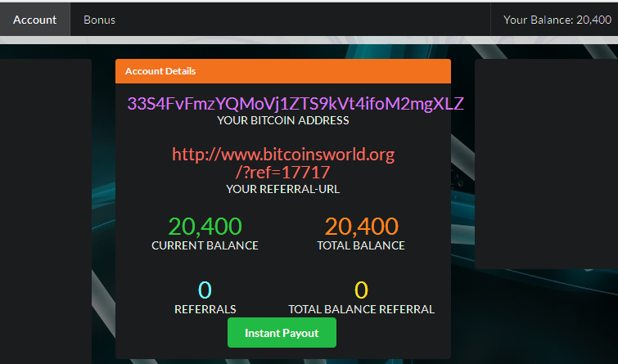Click the yellow total balance referral 0
The image size is (618, 364).
pyautogui.click(x=362, y=290)
